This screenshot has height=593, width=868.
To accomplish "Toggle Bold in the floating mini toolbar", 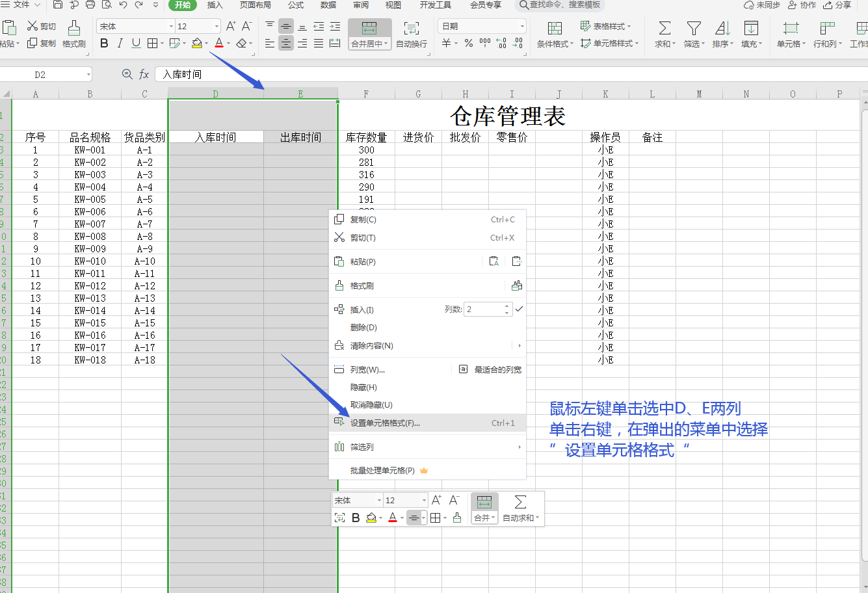I will click(x=356, y=518).
